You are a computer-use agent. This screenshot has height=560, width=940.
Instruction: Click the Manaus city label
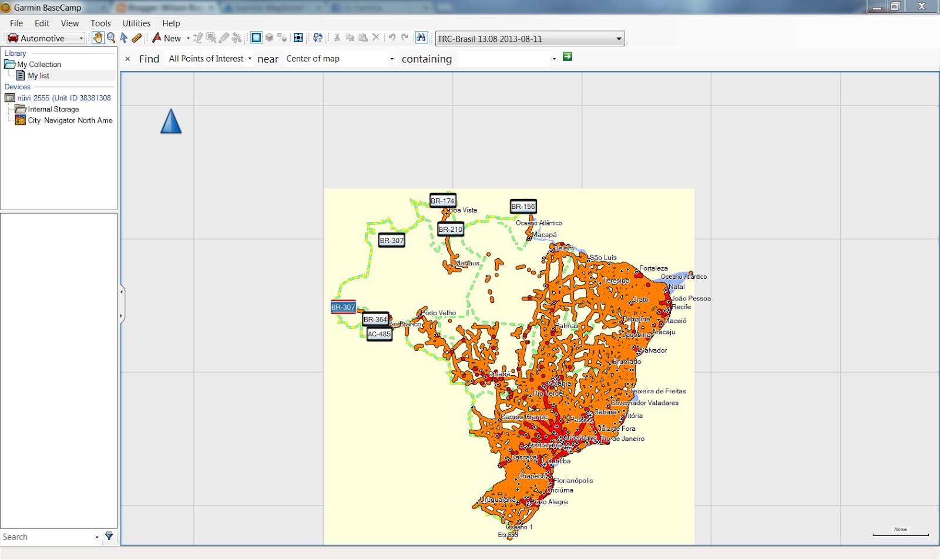tap(467, 264)
